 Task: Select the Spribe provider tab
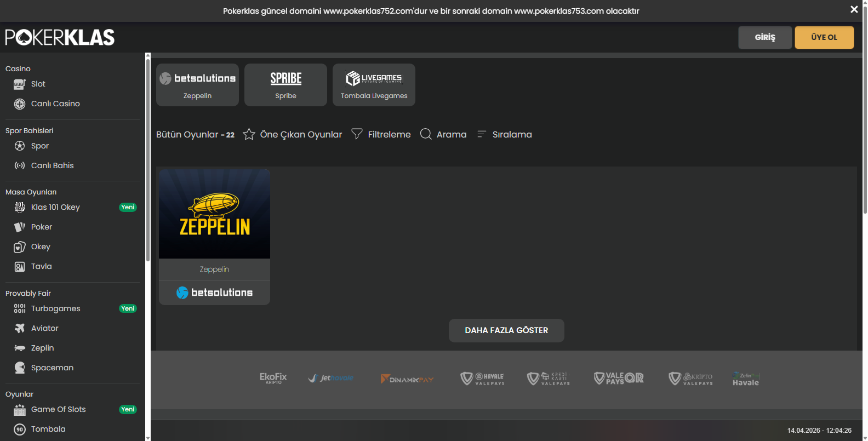tap(285, 85)
